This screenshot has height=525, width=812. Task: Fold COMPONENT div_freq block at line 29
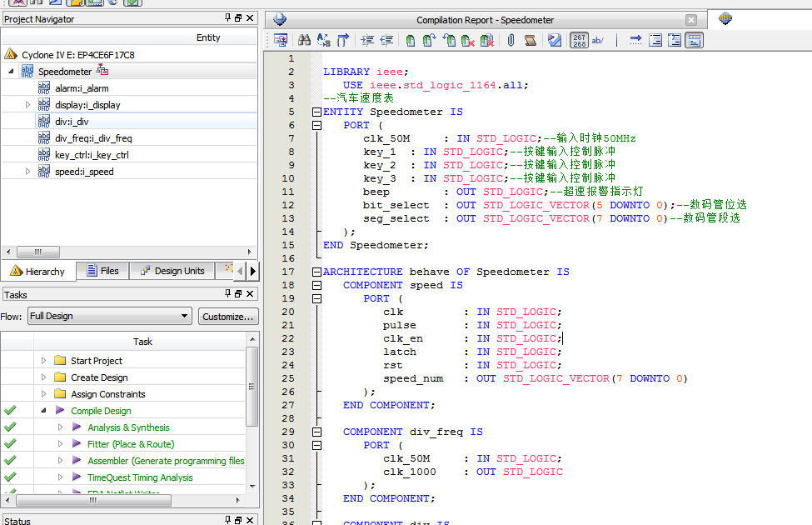(316, 432)
